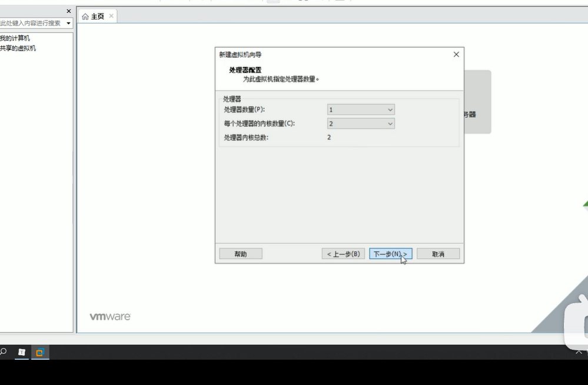Click the home icon on 主页 tab
Screen dimensions: 588x385
85,16
